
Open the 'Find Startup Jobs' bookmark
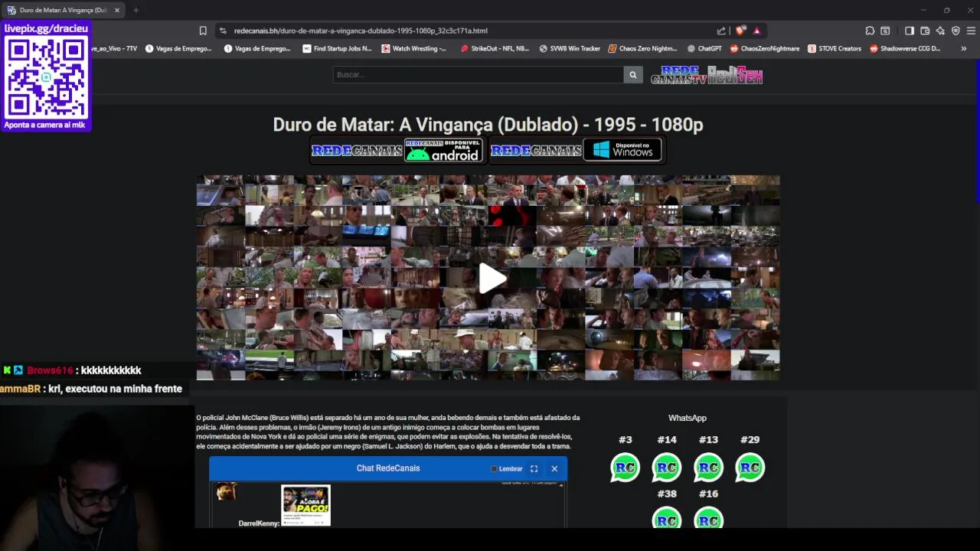337,48
